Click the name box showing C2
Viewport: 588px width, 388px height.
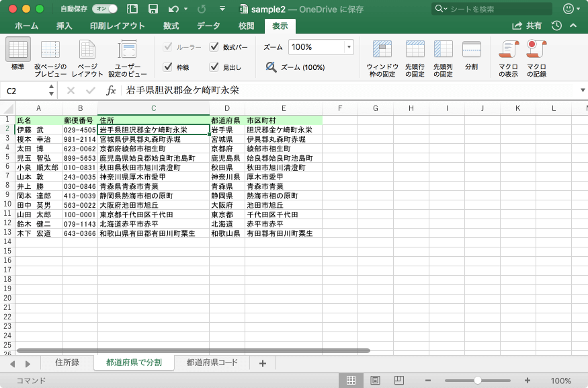tap(24, 90)
